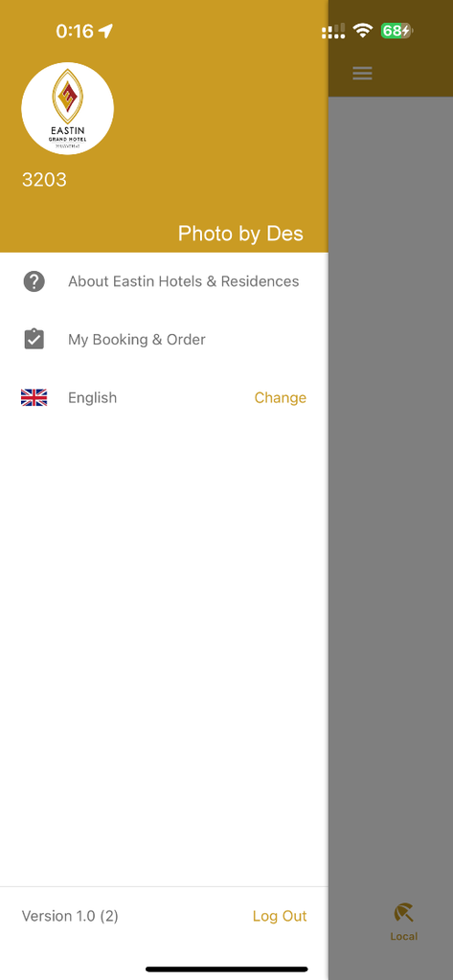Select the English language label
Viewport: 453px width, 980px height.
pyautogui.click(x=93, y=397)
